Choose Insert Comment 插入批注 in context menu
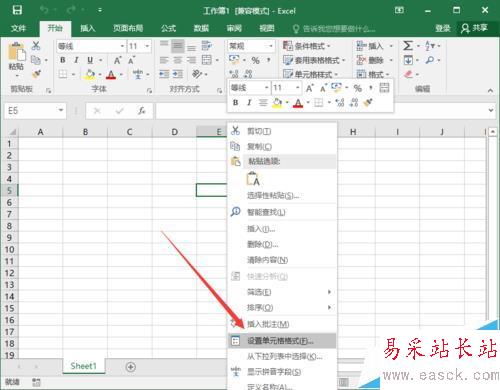This screenshot has width=500, height=390. [x=282, y=324]
